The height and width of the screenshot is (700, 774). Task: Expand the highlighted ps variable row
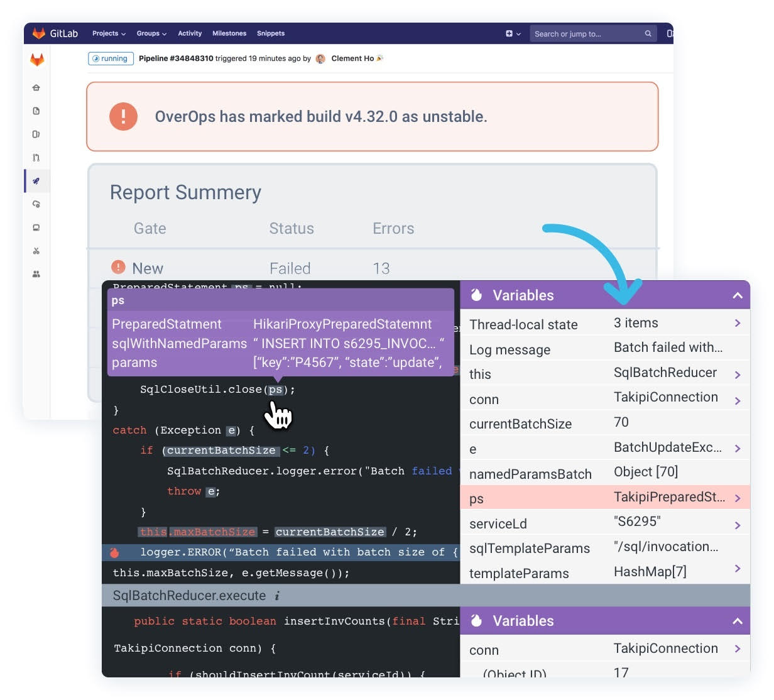click(738, 498)
